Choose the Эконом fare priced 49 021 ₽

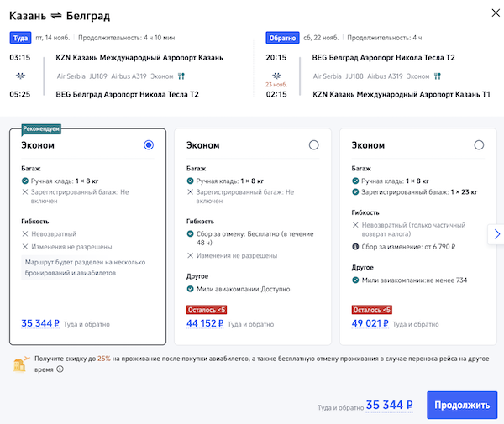pos(479,145)
